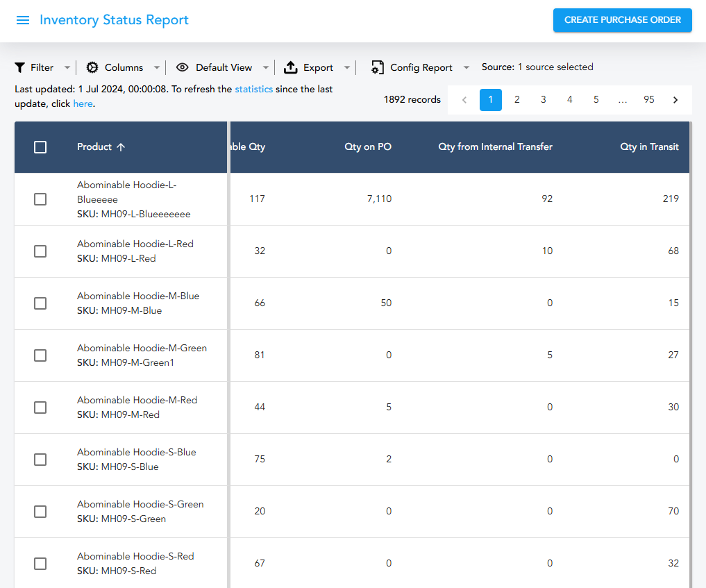Go to page 3 of records

(x=544, y=100)
